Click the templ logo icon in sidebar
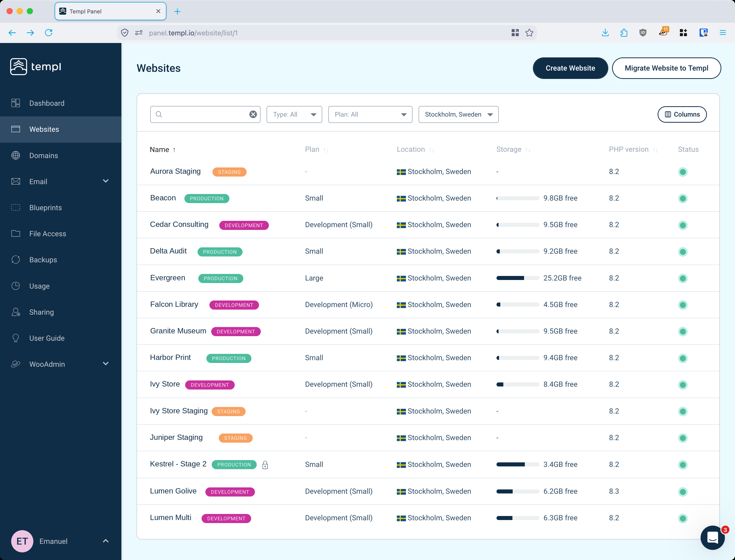Screen dimensions: 735x560 click(x=18, y=67)
